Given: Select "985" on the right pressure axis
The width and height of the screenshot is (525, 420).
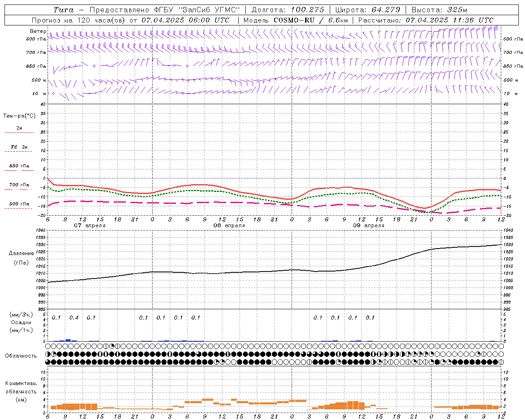Looking at the screenshot, I should (x=508, y=309).
